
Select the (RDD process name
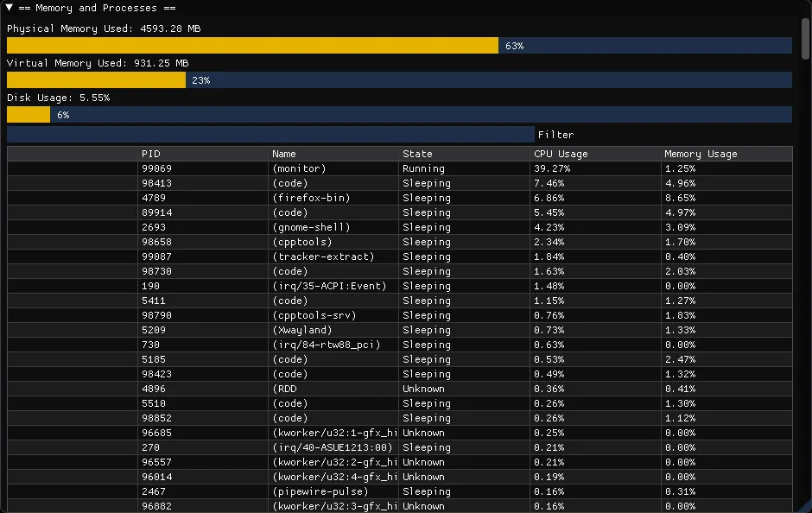coord(284,389)
